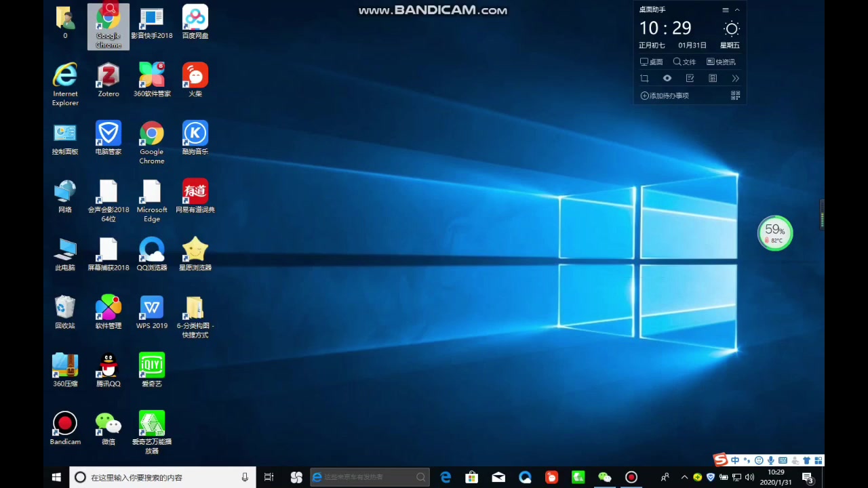Open the Bandicam desktop shortcut

[x=65, y=428]
